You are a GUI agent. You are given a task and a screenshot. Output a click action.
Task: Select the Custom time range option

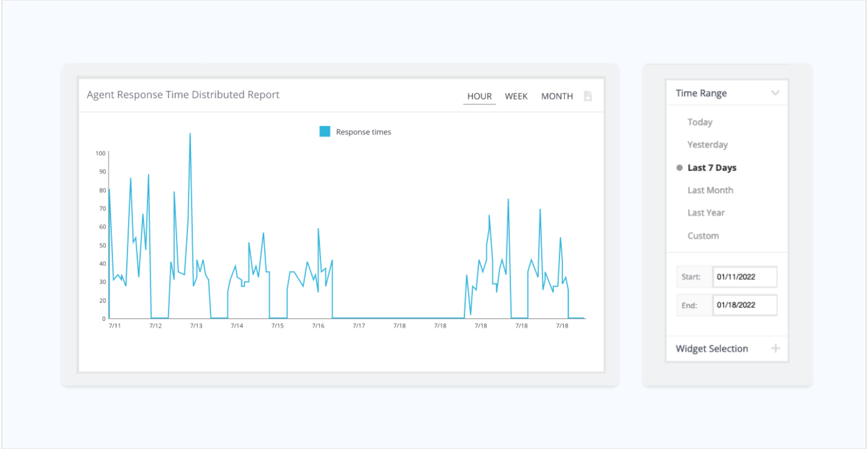pyautogui.click(x=703, y=235)
